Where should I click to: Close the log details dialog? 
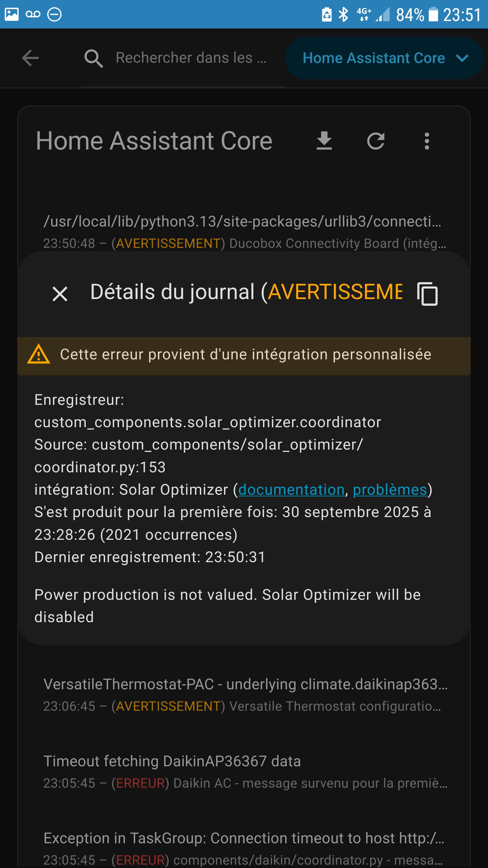point(60,294)
